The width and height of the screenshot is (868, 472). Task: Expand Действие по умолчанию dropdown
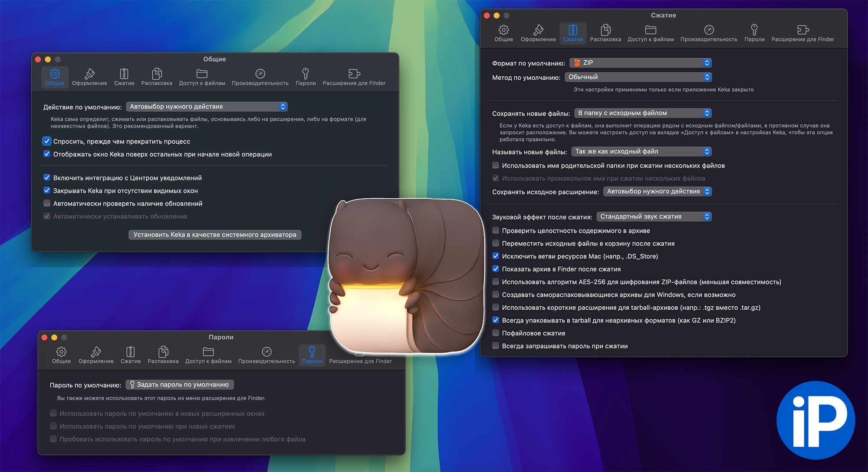point(207,107)
